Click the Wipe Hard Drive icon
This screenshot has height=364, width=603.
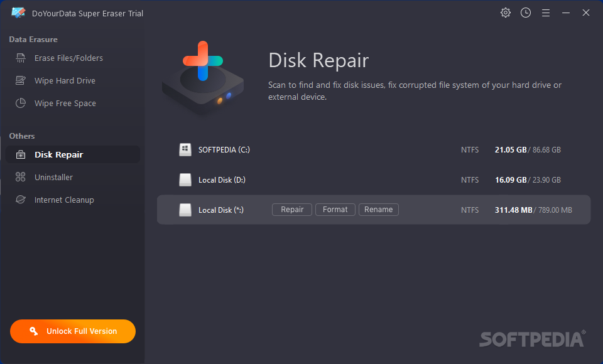point(20,80)
